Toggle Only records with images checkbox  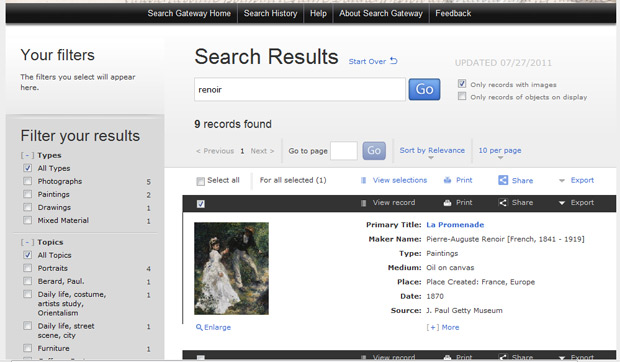point(462,84)
